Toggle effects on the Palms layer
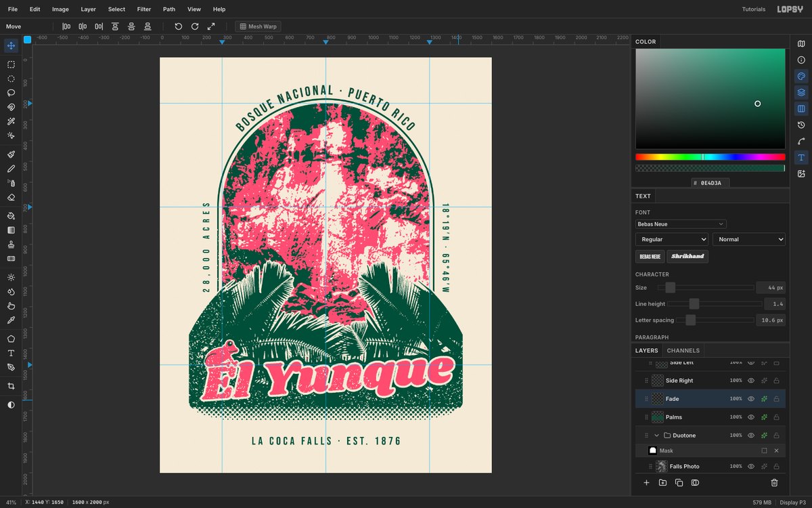The height and width of the screenshot is (508, 812). pos(764,417)
